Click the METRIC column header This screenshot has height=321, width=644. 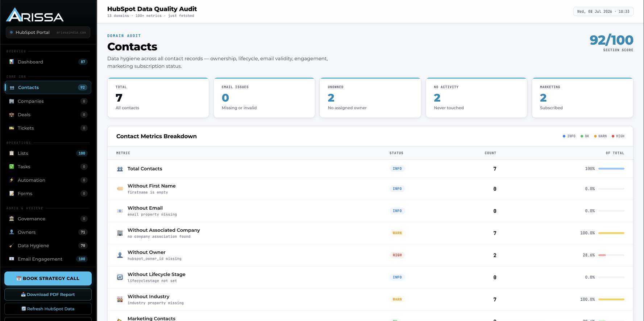123,153
